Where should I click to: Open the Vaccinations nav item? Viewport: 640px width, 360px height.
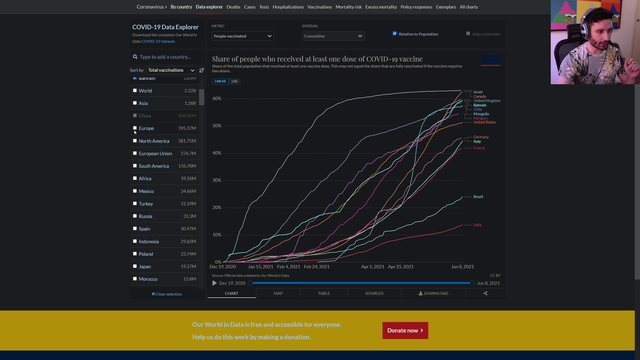[320, 7]
